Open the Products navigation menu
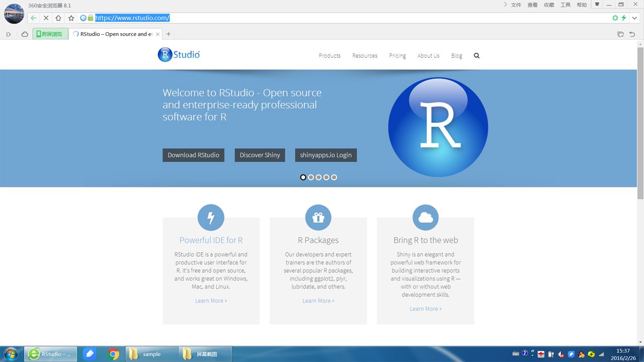 pyautogui.click(x=330, y=56)
